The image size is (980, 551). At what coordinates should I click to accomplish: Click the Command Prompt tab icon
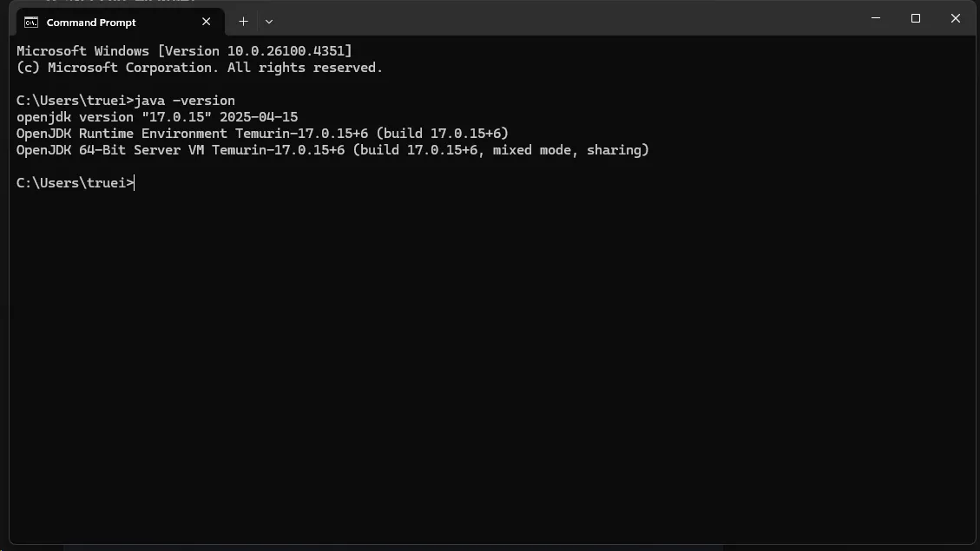(x=30, y=23)
